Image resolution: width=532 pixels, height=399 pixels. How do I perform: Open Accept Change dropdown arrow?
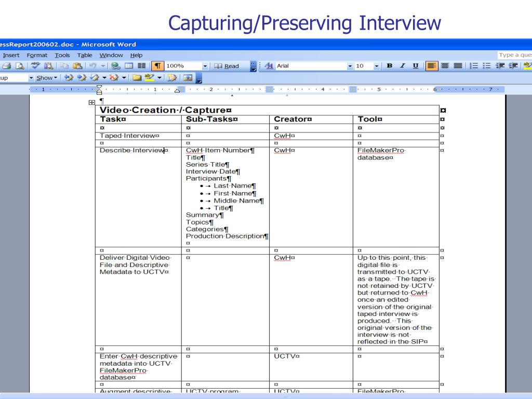[104, 78]
